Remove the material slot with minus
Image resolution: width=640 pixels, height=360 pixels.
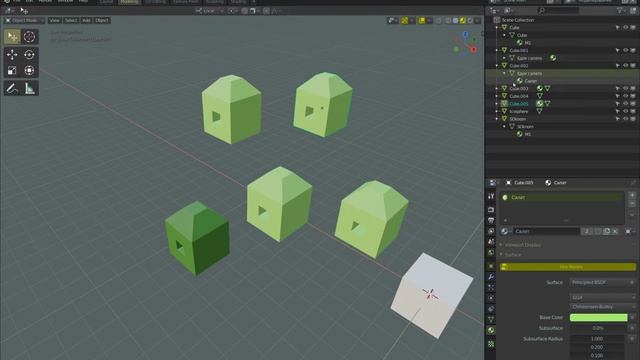point(632,204)
